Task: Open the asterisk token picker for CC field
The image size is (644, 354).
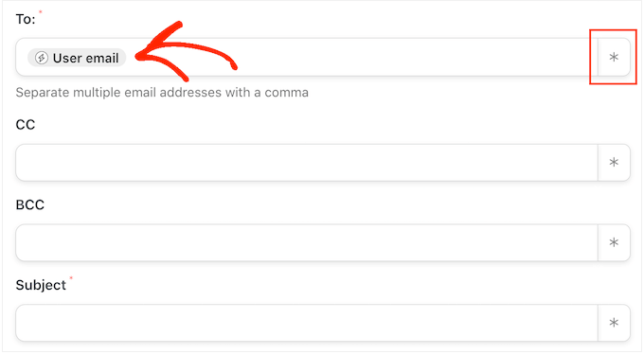Action: [614, 162]
